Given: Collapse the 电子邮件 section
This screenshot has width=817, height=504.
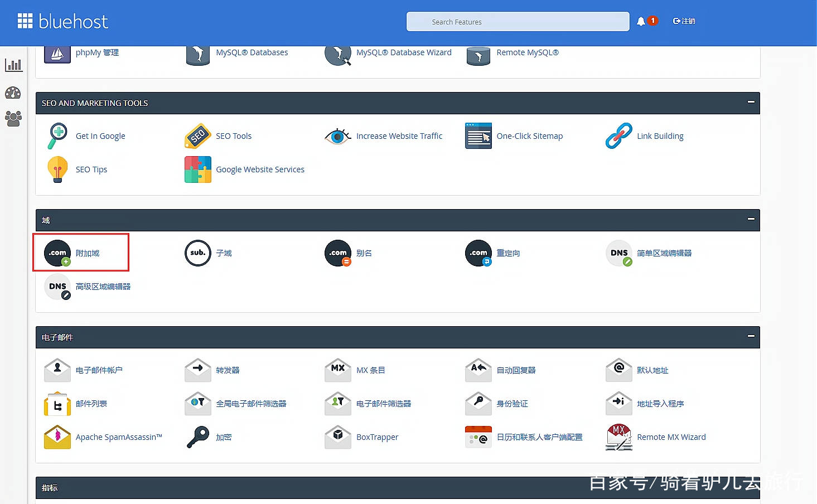Looking at the screenshot, I should pos(751,336).
